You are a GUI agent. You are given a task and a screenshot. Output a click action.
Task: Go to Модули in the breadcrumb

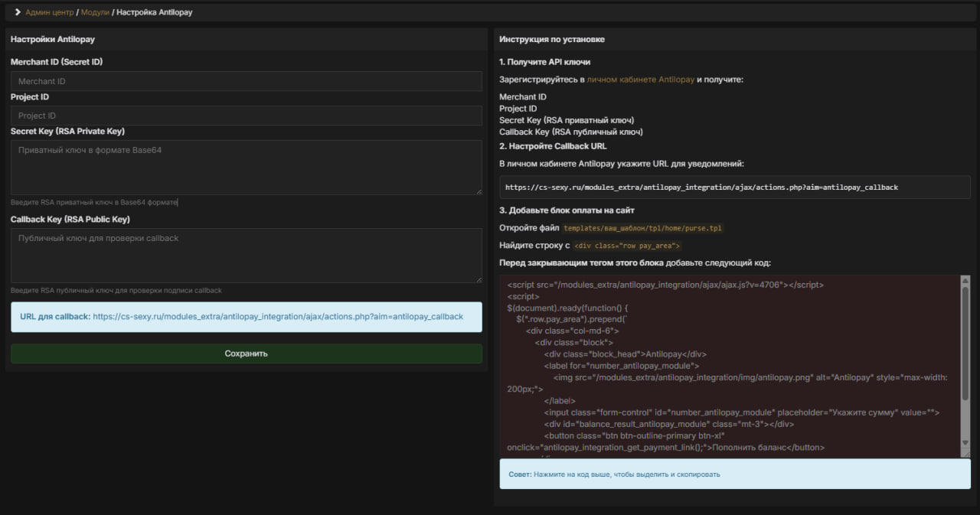[96, 12]
